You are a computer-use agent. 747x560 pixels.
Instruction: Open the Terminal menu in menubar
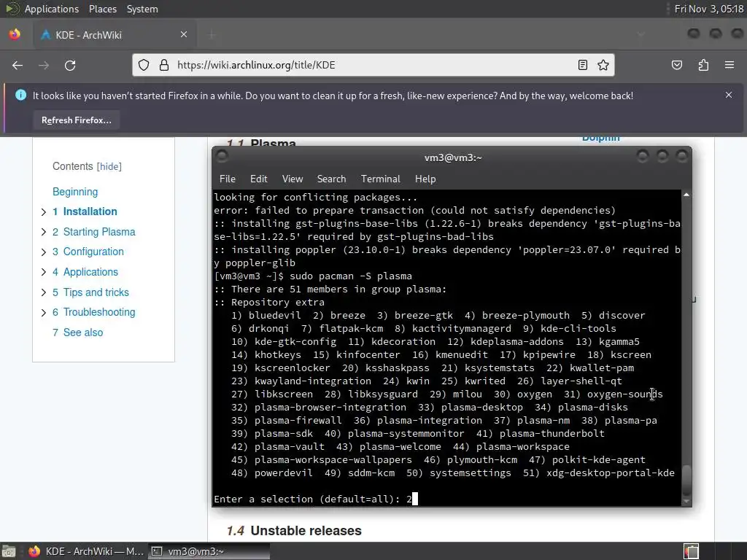point(380,179)
